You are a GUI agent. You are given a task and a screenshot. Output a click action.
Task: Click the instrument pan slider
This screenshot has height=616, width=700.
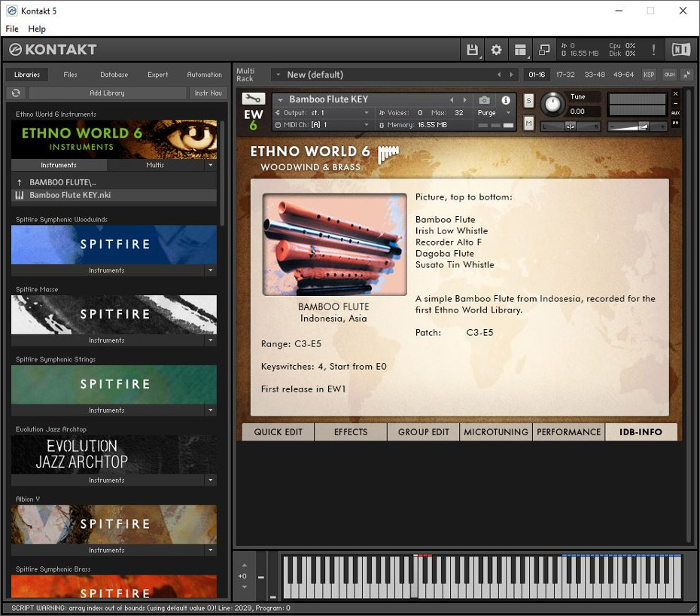(571, 127)
